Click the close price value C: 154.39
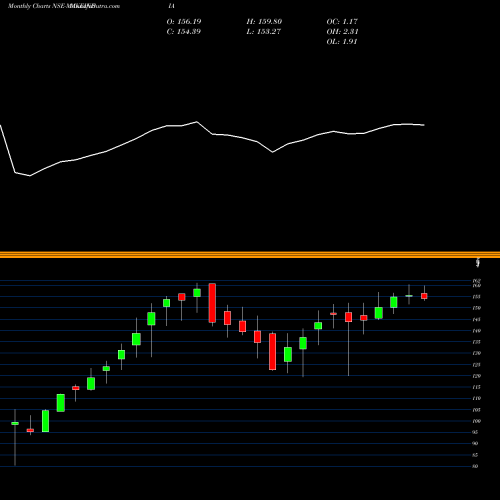500x500 pixels. click(x=184, y=32)
